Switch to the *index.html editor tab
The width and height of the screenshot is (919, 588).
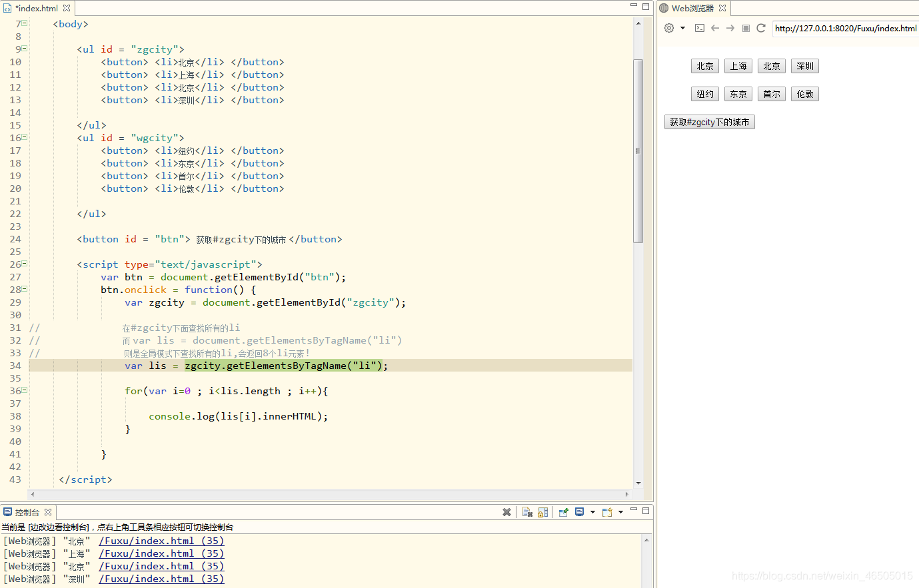pos(37,8)
